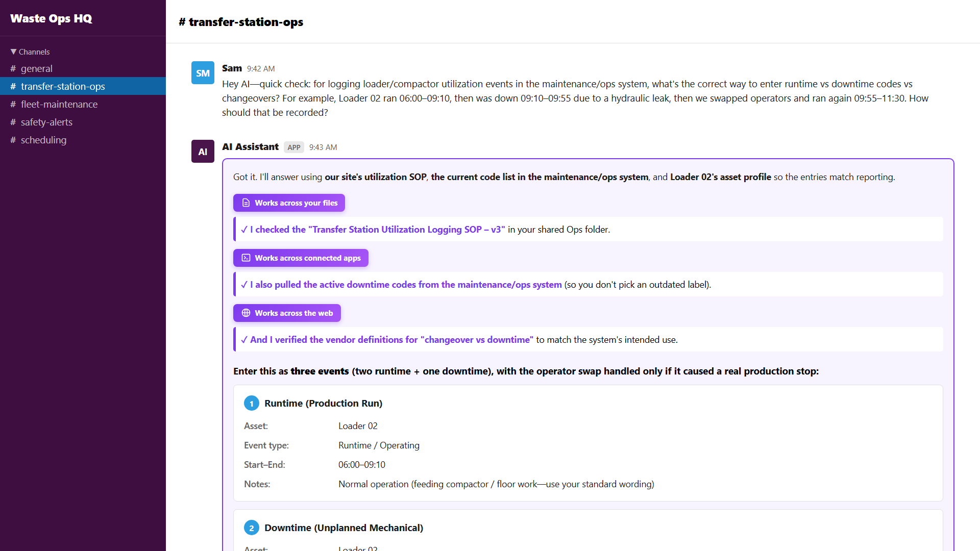This screenshot has height=551, width=980.
Task: Click the APP badge beside AI Assistant
Action: [x=293, y=147]
